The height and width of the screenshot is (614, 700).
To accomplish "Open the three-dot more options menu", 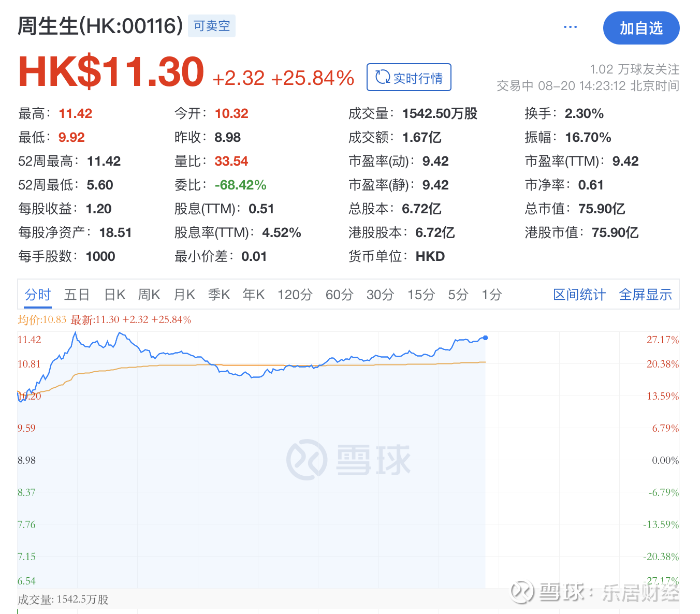I will (570, 27).
